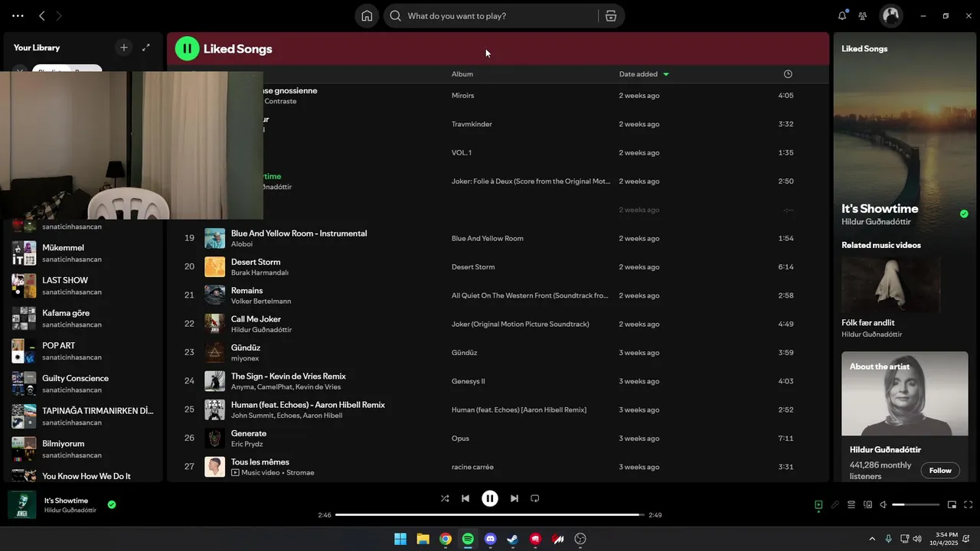Switch the player to full screen
This screenshot has height=551, width=980.
pos(969,505)
